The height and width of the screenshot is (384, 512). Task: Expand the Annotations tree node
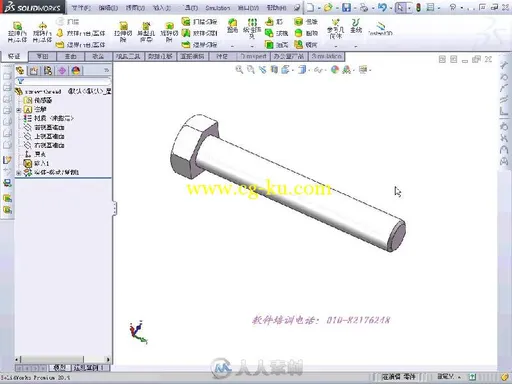19,109
